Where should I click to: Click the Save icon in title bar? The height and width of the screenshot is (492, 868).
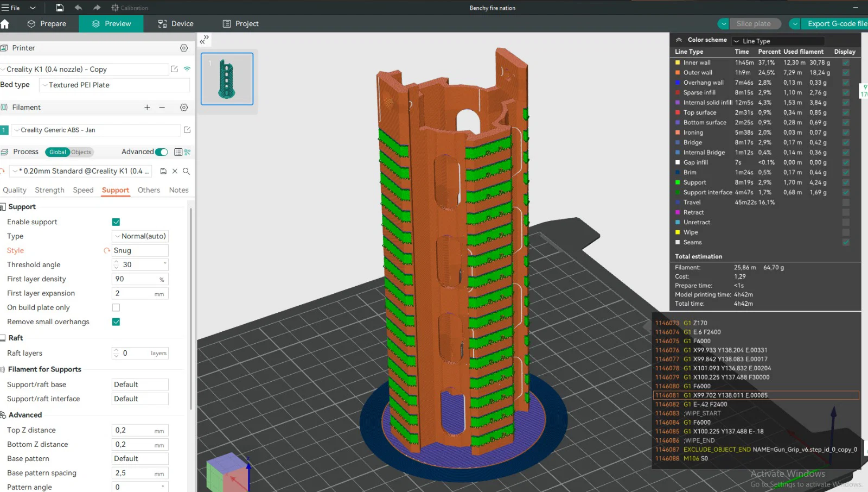[x=60, y=8]
